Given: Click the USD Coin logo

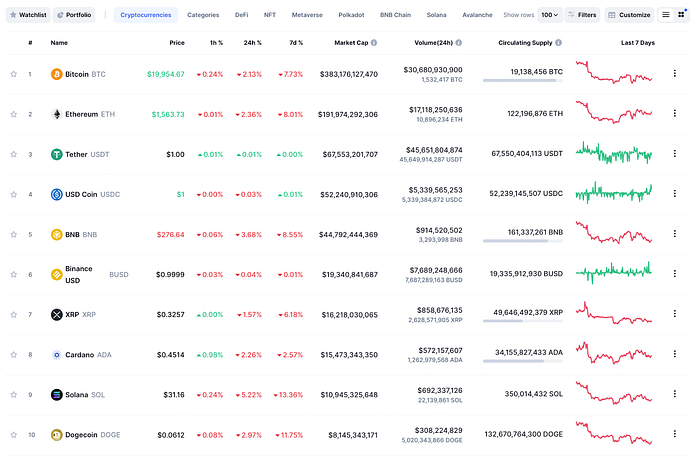Looking at the screenshot, I should 56,194.
